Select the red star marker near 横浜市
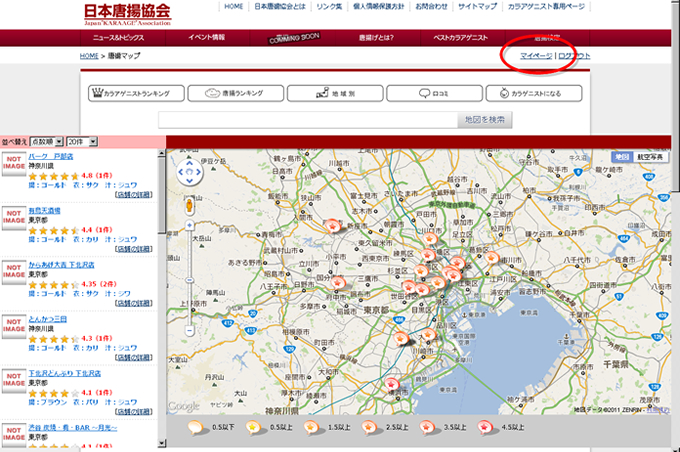The image size is (680, 452). click(392, 384)
